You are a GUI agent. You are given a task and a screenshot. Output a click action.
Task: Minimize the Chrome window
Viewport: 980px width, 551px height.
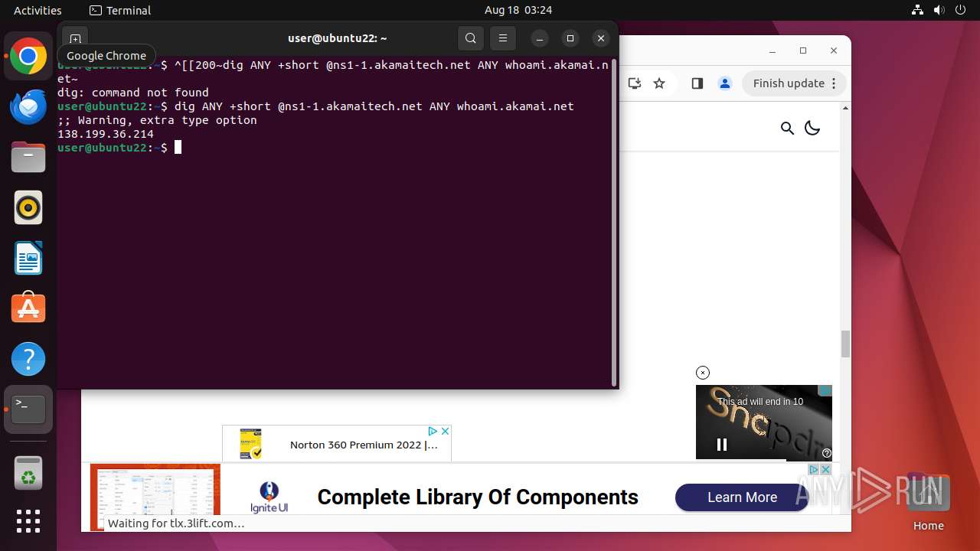(x=773, y=51)
